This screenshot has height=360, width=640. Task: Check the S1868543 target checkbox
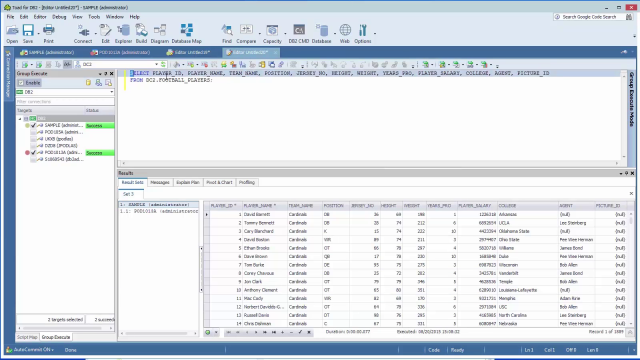33,159
